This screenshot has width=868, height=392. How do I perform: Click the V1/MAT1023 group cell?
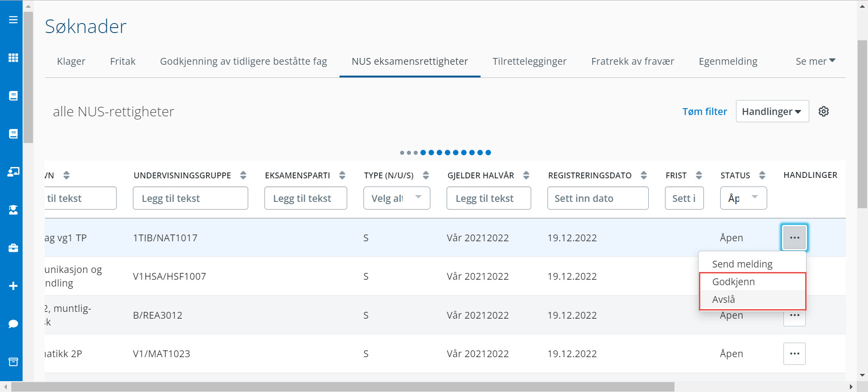(161, 354)
